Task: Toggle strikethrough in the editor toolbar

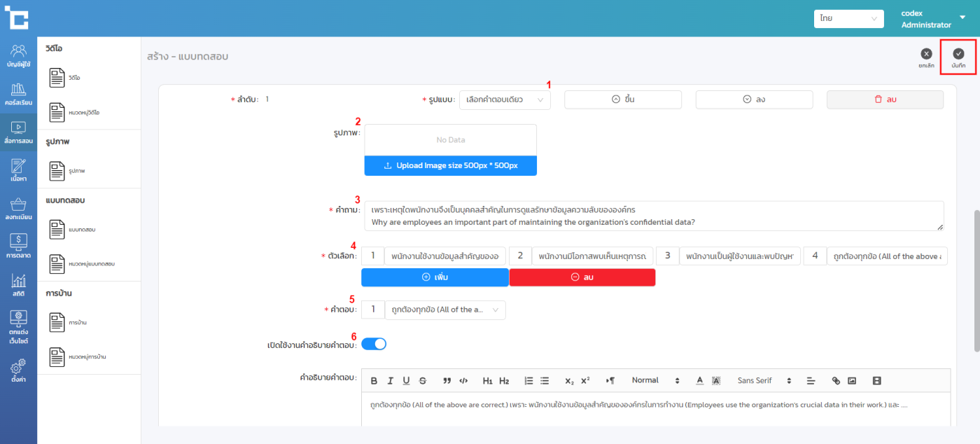Action: click(x=422, y=381)
